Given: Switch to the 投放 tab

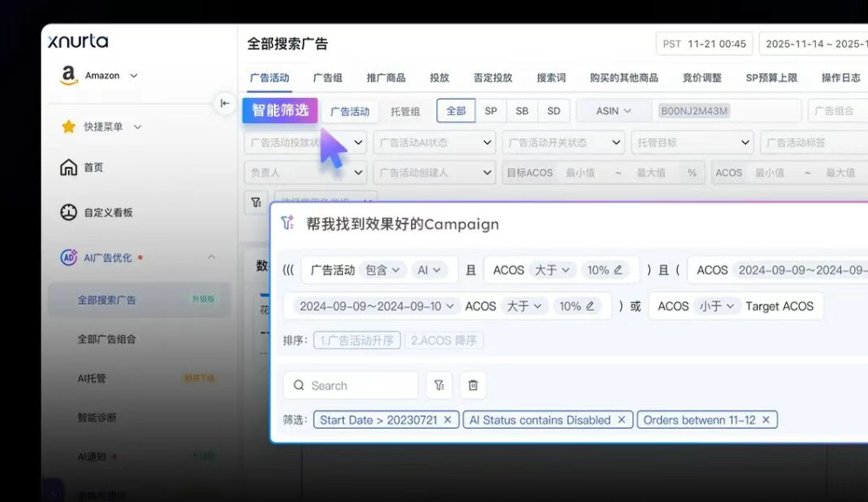Looking at the screenshot, I should pos(440,78).
